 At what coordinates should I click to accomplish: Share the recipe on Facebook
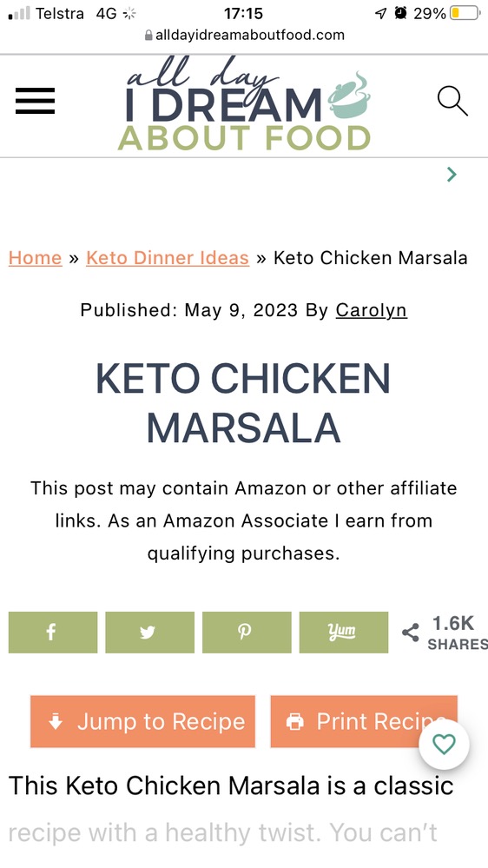click(53, 633)
